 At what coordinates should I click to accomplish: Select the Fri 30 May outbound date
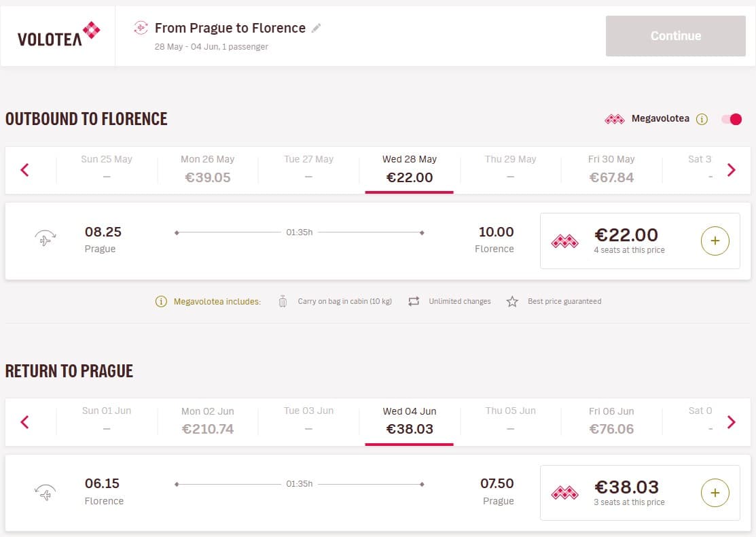(x=611, y=170)
